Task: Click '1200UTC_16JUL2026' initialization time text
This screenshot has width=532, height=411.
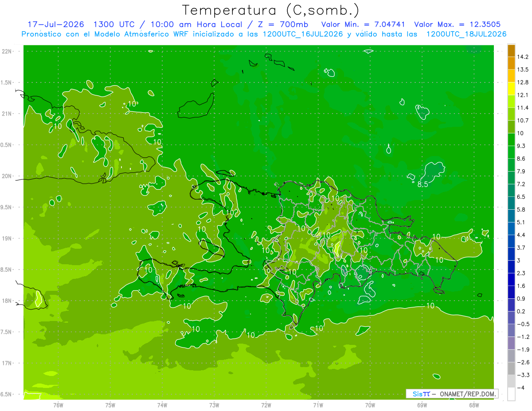Action: click(302, 34)
